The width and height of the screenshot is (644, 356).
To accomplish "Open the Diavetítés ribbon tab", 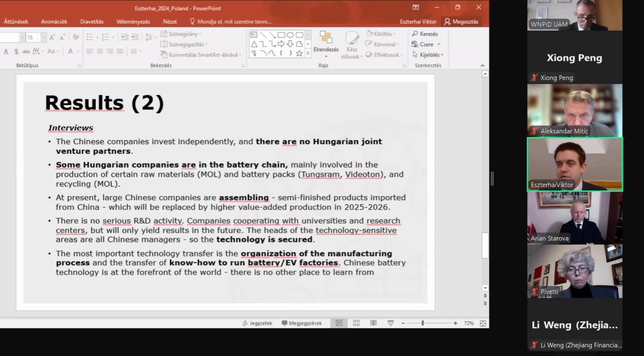I will click(91, 22).
